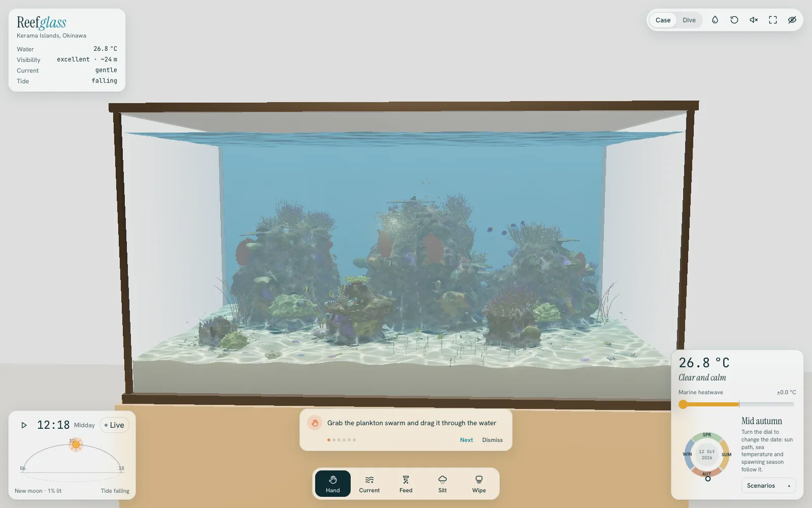Click the 26.8 °C water value
Viewport: 812px width, 508px height.
[105, 49]
